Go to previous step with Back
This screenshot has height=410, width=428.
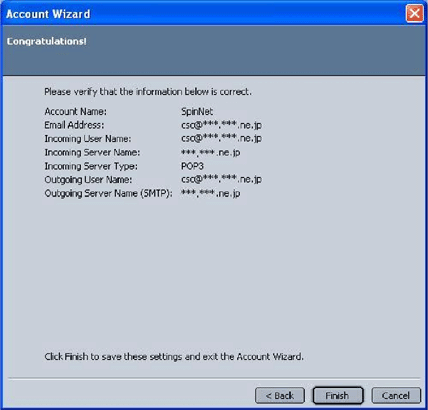tap(280, 396)
